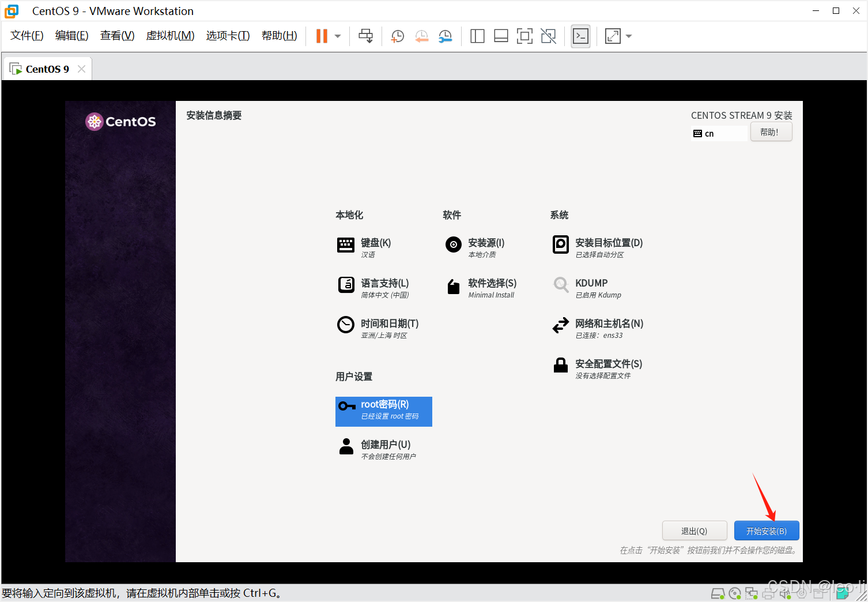This screenshot has width=868, height=602.
Task: Click the teal message log note icon
Action: (x=843, y=593)
